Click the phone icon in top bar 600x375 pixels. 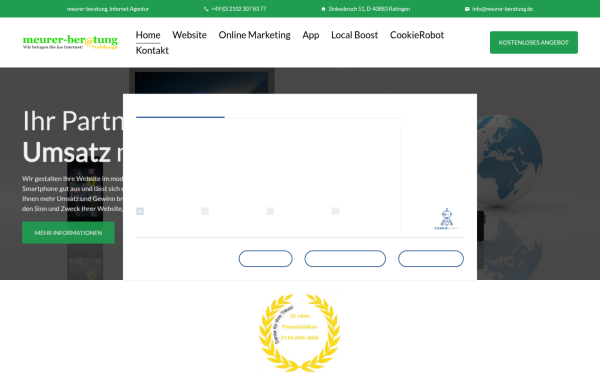(x=206, y=9)
